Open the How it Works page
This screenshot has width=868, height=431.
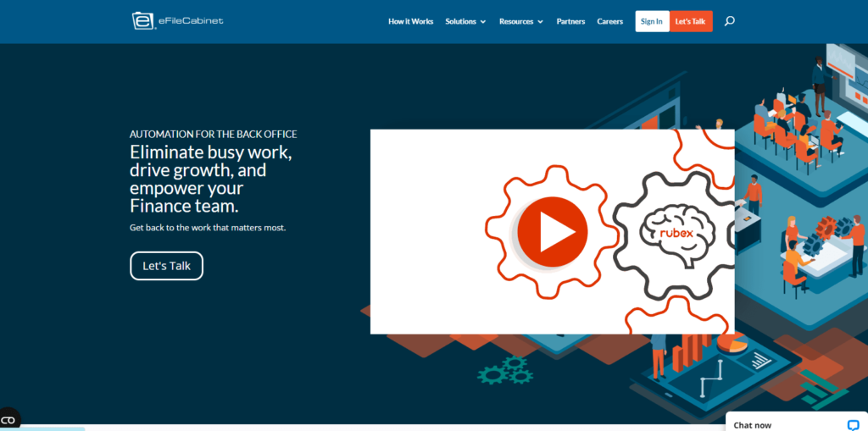coord(411,21)
